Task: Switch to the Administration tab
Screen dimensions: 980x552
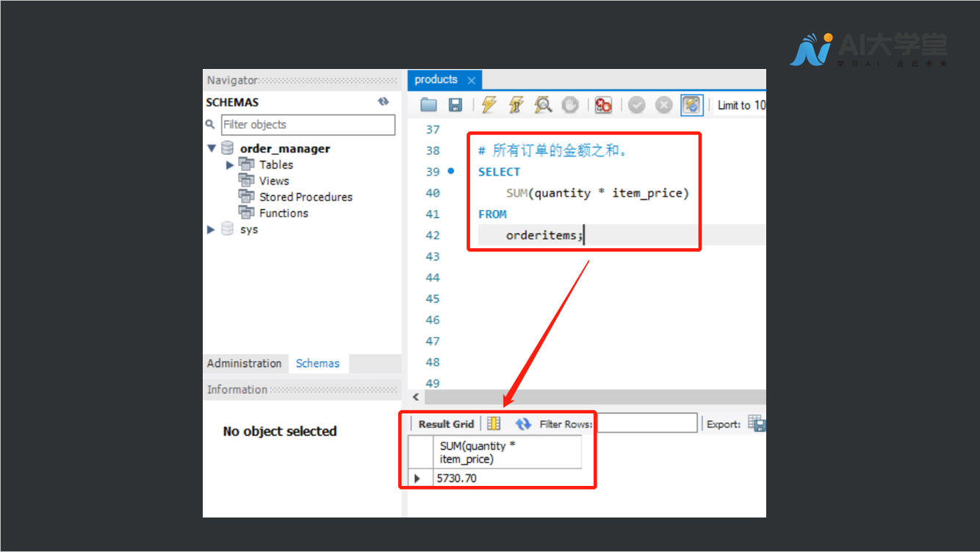Action: [245, 363]
